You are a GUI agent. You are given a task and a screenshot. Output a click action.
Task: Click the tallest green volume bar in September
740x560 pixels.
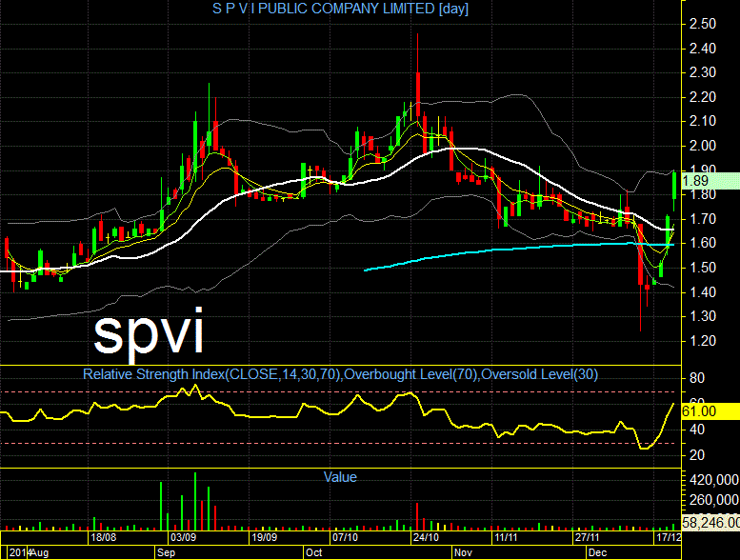195,502
